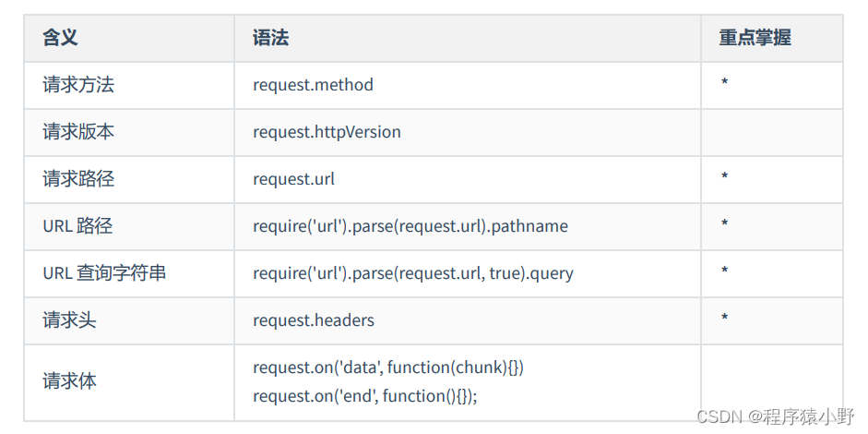Click the request.url syntax text
This screenshot has height=434, width=868.
coord(293,179)
